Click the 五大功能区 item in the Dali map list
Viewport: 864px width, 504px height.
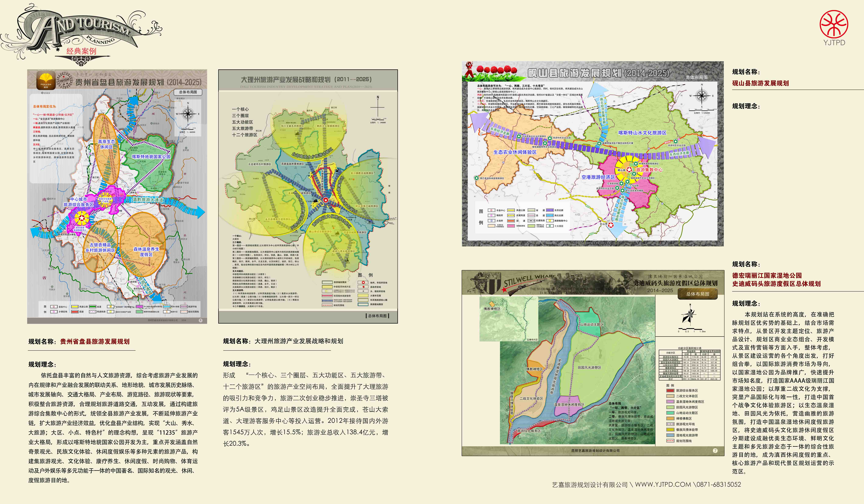click(242, 122)
